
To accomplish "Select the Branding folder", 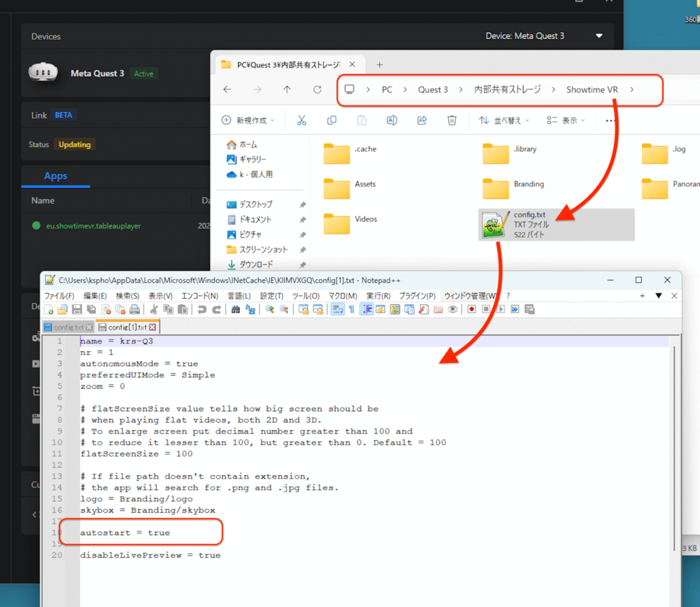I will (514, 188).
